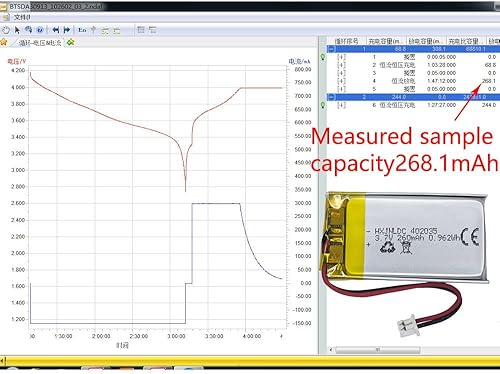Sort by the 充电比容量 column header
The height and width of the screenshot is (374, 500).
pyautogui.click(x=466, y=41)
